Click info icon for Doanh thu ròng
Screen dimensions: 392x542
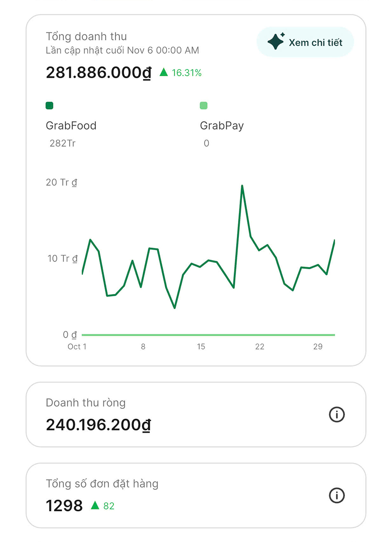[x=337, y=414]
